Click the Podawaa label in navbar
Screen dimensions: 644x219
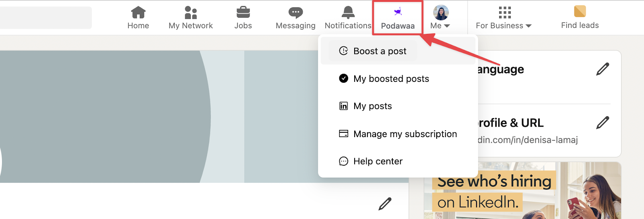[398, 26]
